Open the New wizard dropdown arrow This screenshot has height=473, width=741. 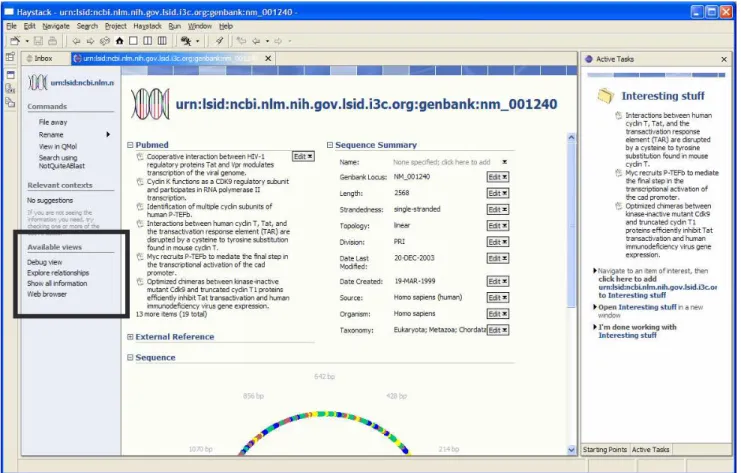[x=27, y=41]
